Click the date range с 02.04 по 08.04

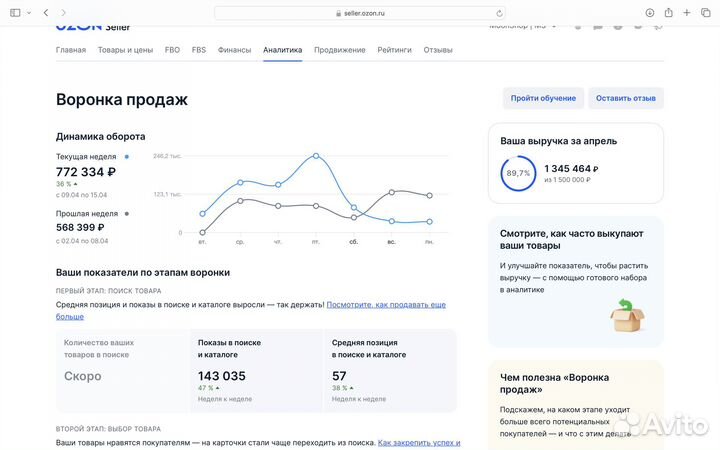82,241
